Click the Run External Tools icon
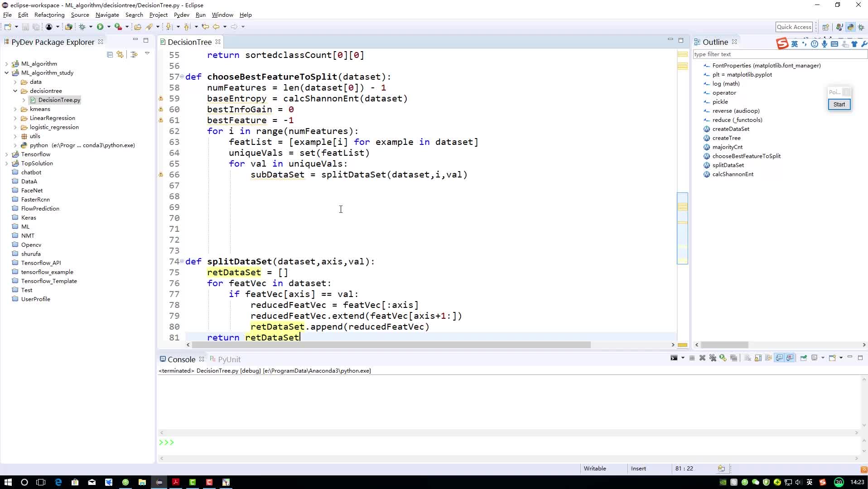868x489 pixels. click(x=118, y=27)
